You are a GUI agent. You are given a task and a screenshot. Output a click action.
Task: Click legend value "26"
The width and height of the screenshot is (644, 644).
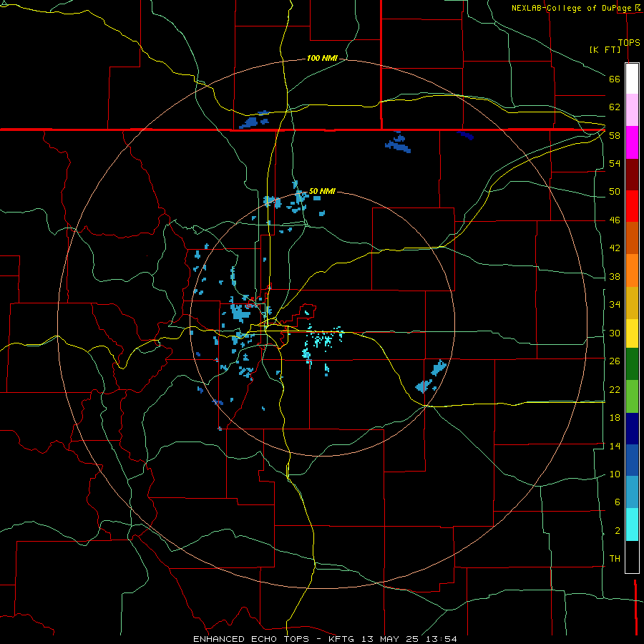click(x=615, y=361)
